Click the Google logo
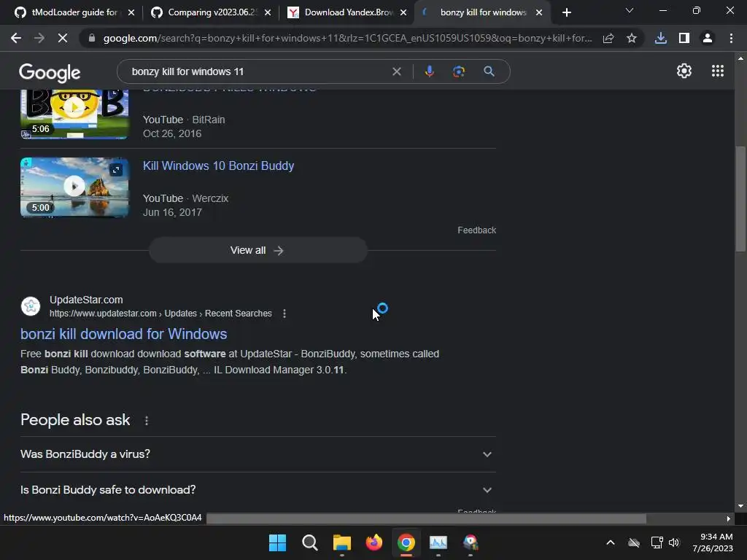The image size is (747, 560). click(50, 72)
